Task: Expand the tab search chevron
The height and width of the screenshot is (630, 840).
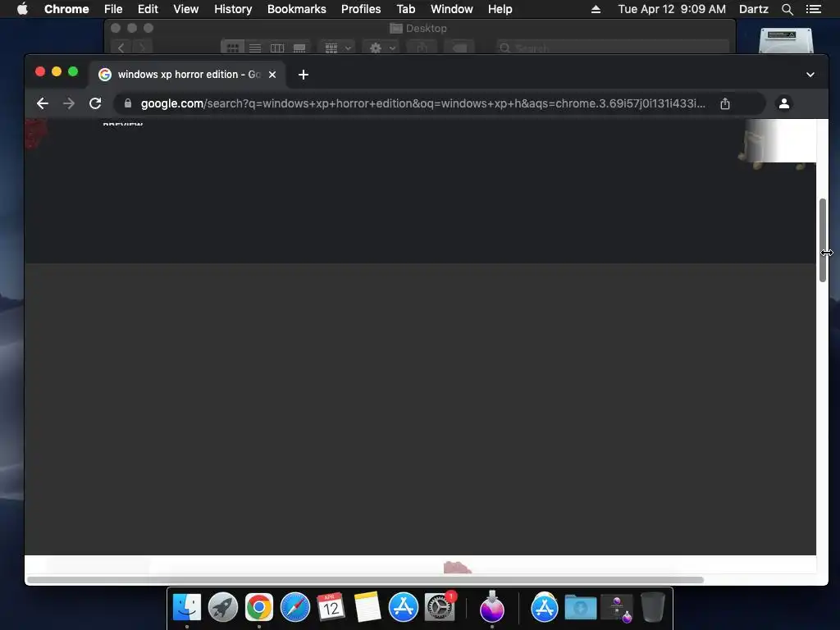Action: (x=810, y=75)
